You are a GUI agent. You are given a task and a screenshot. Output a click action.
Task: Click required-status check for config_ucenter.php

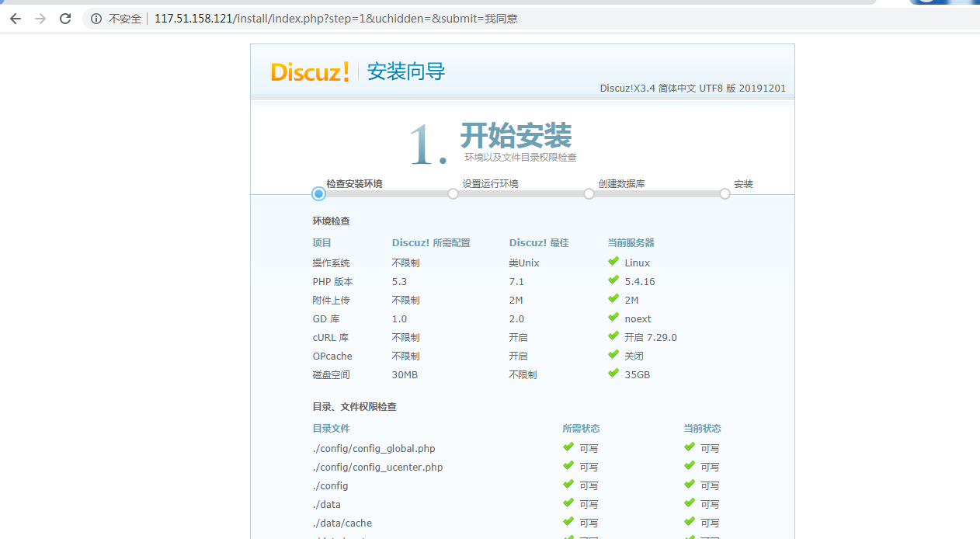pyautogui.click(x=568, y=466)
